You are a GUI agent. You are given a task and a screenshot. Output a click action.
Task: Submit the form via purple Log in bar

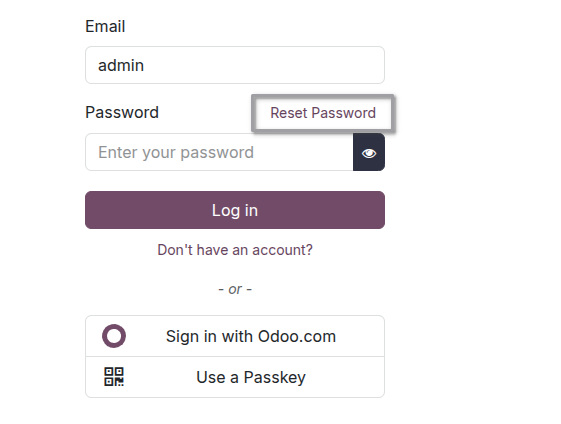click(235, 210)
